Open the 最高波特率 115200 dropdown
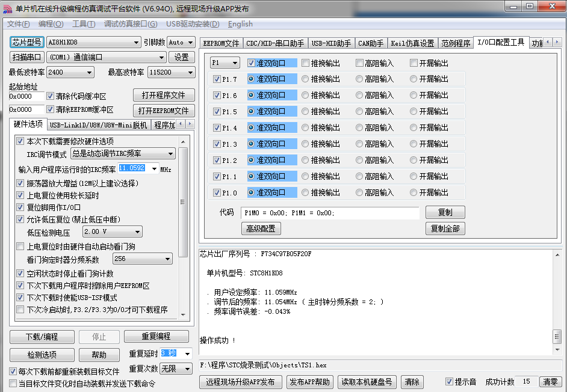Image resolution: width=567 pixels, height=392 pixels. [x=172, y=72]
